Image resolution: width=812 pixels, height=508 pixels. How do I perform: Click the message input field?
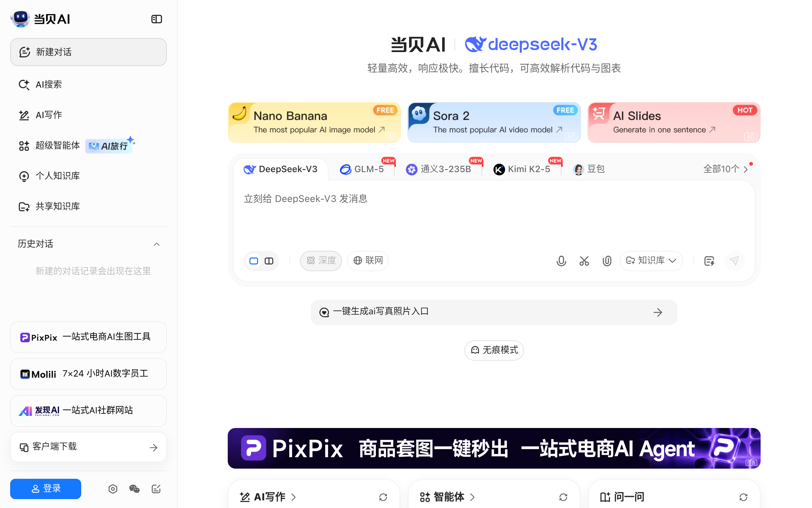pyautogui.click(x=494, y=215)
